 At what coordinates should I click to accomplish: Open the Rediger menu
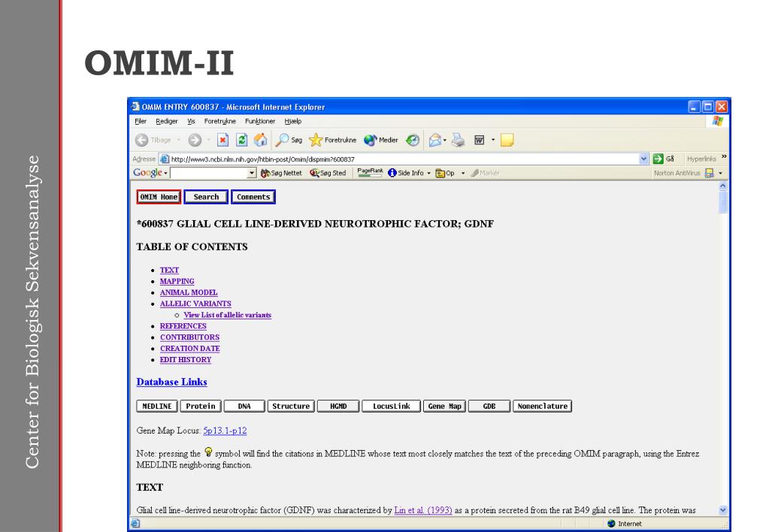coord(167,121)
